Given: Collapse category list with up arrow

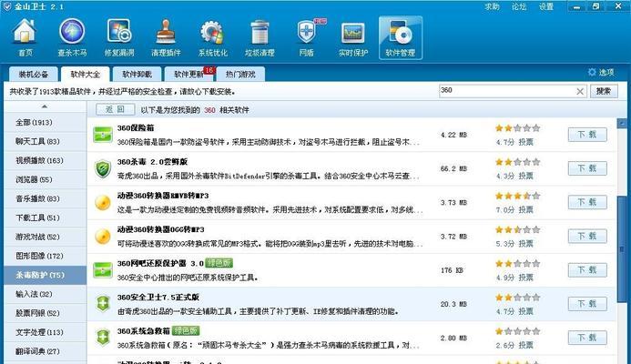Looking at the screenshot, I should [45, 106].
